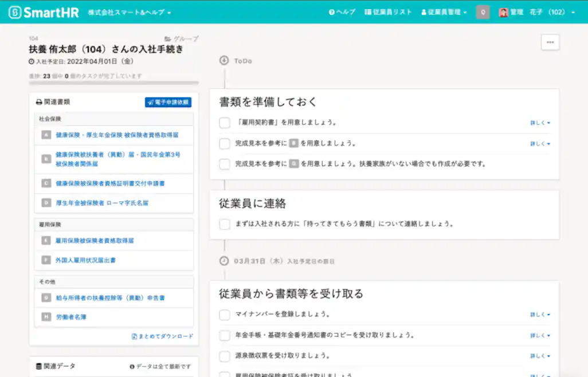Check the マイナンバー registration task
This screenshot has width=588, height=377.
point(224,314)
